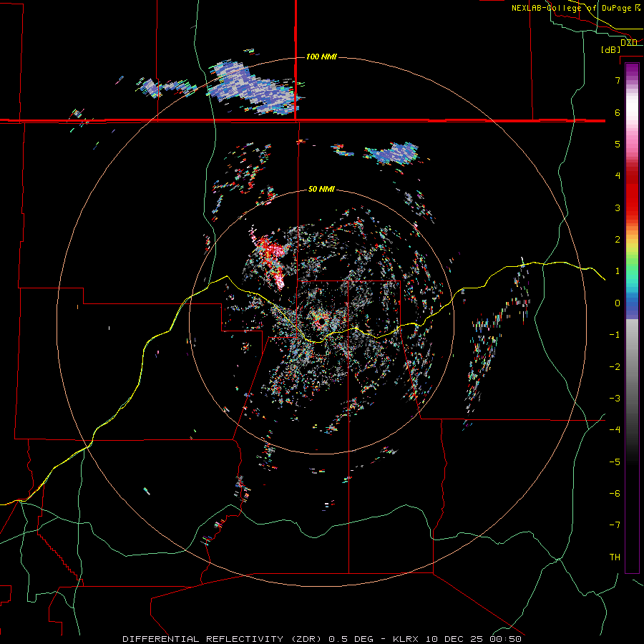Viewport: 644px width, 644px height.
Task: Click the "7" value on color scale
Action: pyautogui.click(x=618, y=80)
